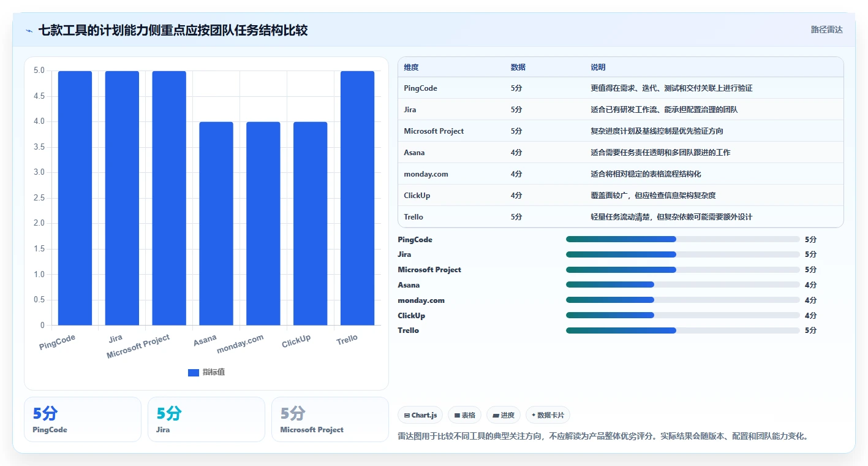Click the 数据 column header
Image resolution: width=868 pixels, height=466 pixels.
518,67
